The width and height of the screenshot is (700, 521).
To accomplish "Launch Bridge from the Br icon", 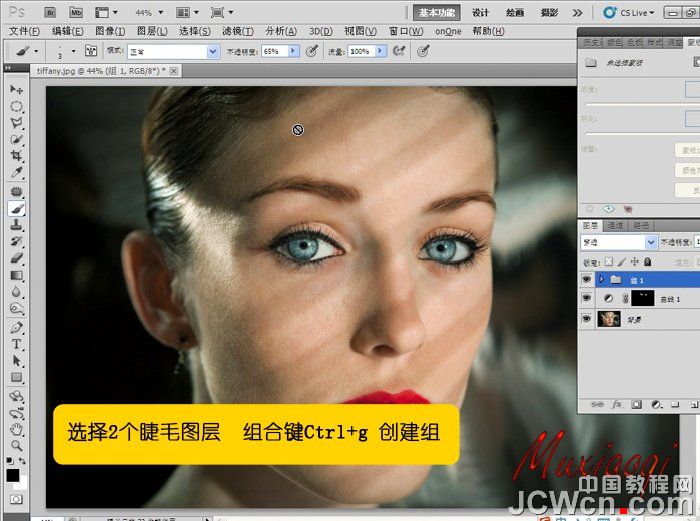I will click(x=48, y=12).
